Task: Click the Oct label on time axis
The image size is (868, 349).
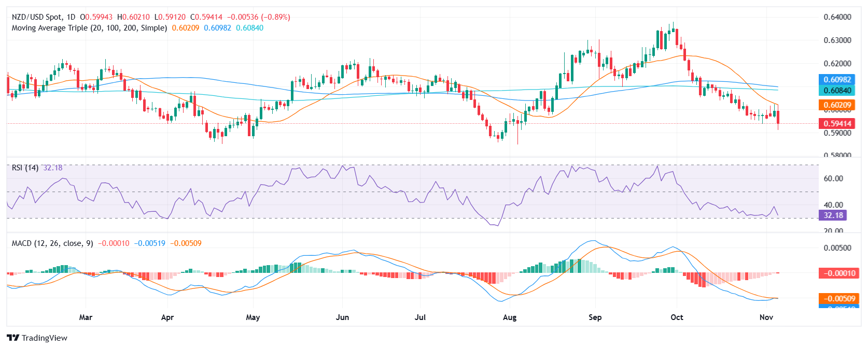Action: pyautogui.click(x=677, y=317)
